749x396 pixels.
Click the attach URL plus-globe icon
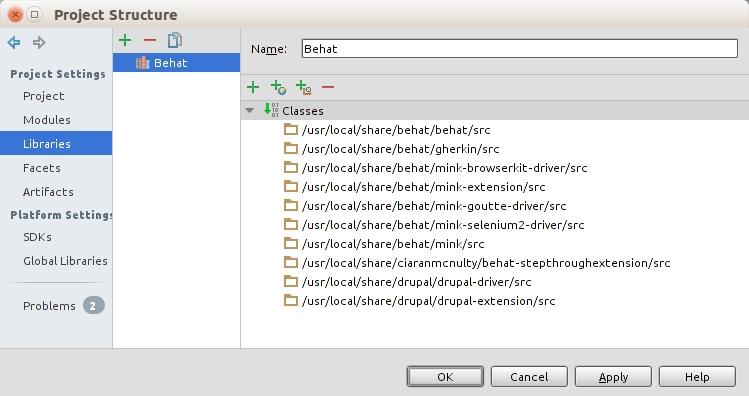278,87
